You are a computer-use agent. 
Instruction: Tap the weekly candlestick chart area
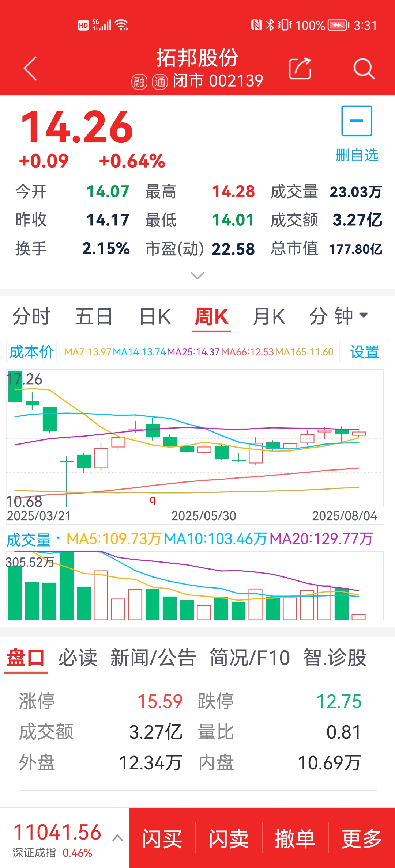[x=195, y=438]
